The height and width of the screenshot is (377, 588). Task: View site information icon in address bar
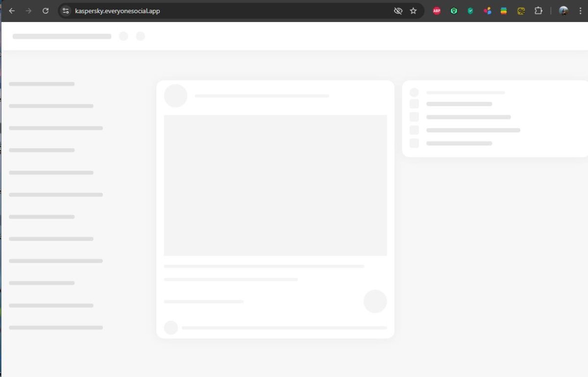coord(66,11)
